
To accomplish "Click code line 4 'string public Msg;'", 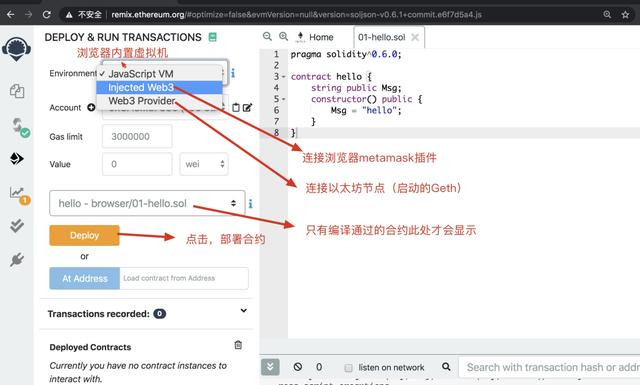I will click(356, 88).
